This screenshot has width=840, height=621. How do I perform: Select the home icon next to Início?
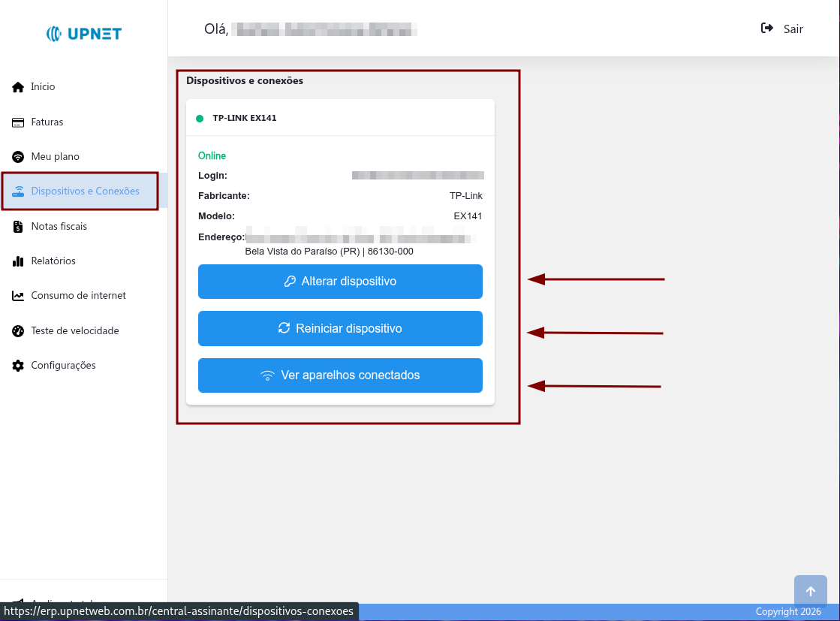click(17, 86)
